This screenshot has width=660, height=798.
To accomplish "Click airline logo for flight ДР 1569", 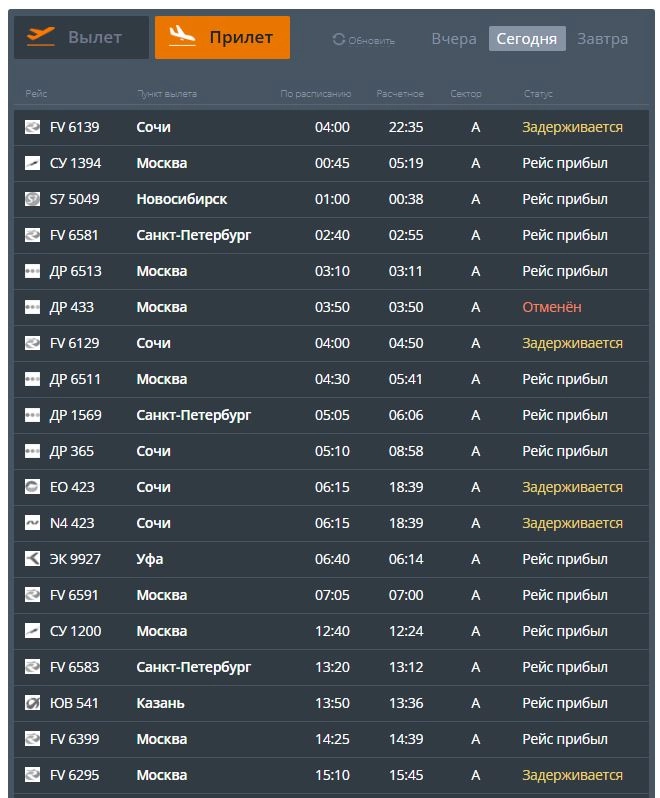I will click(x=33, y=415).
